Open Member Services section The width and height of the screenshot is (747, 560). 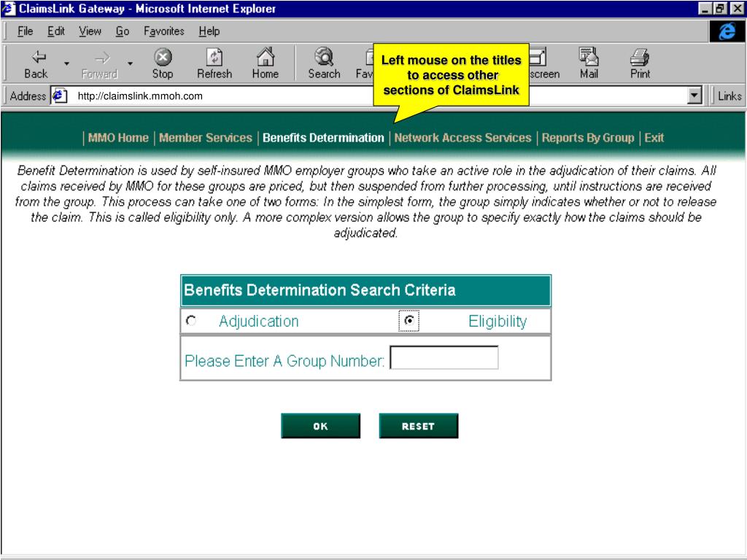205,138
